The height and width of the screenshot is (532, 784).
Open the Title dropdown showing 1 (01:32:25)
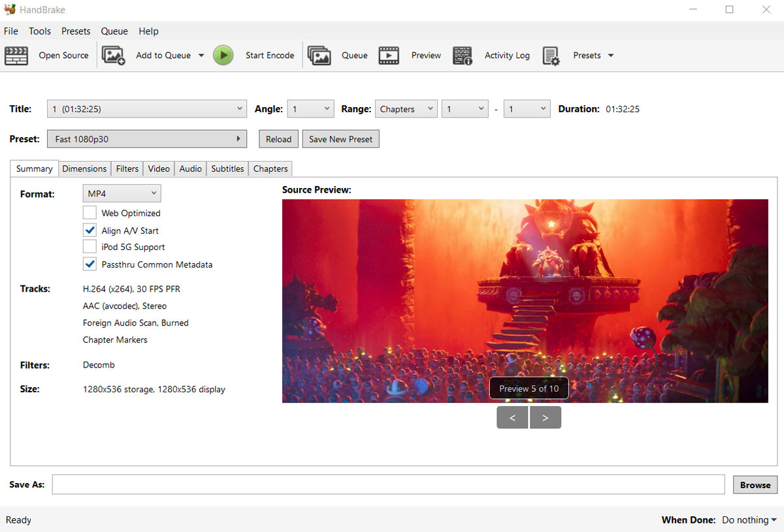tap(147, 109)
